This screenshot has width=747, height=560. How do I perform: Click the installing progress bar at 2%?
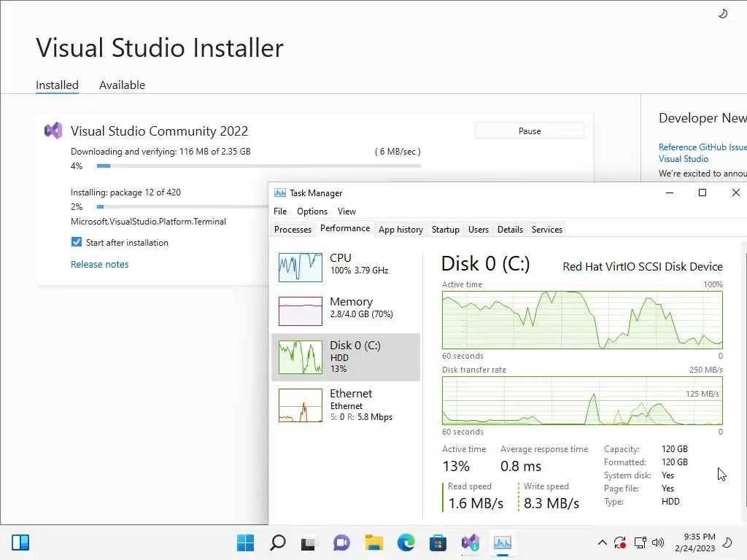pyautogui.click(x=182, y=206)
